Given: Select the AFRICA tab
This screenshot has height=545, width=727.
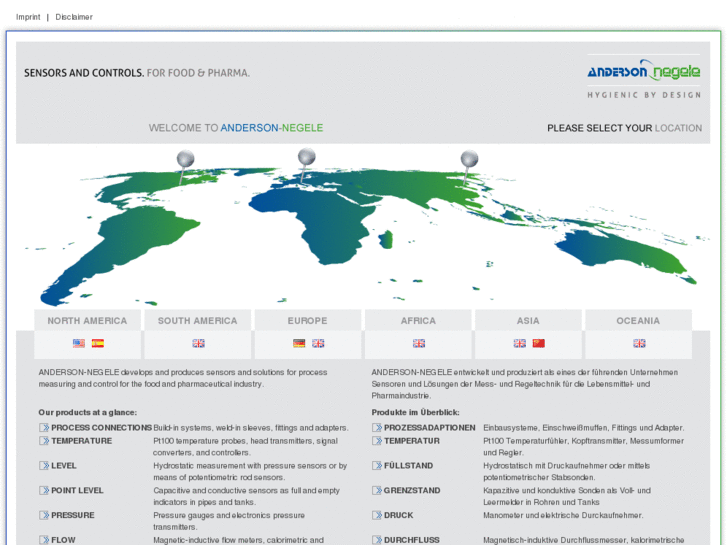Looking at the screenshot, I should 418,321.
